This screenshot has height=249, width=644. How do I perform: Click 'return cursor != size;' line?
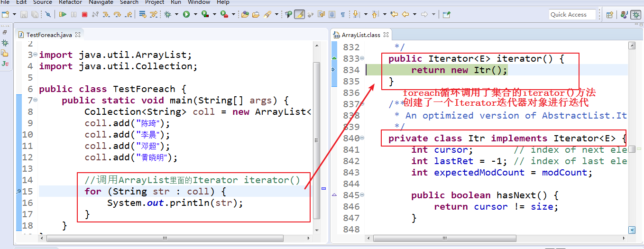(496, 207)
